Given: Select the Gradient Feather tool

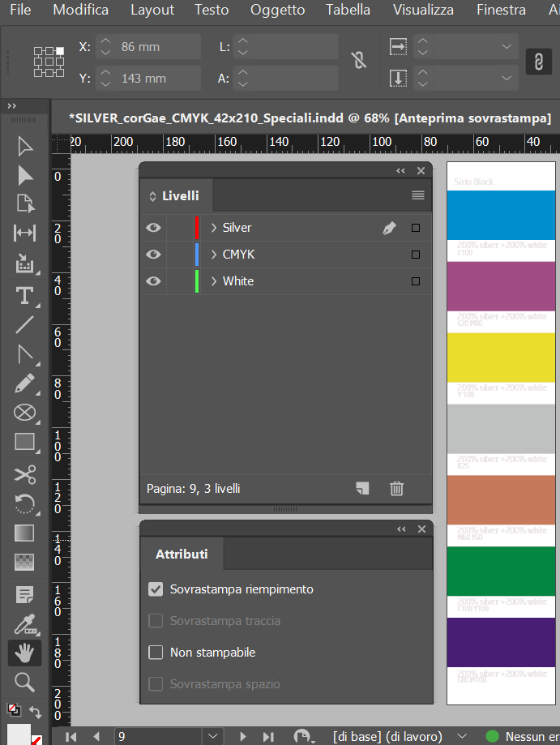Looking at the screenshot, I should click(x=24, y=562).
